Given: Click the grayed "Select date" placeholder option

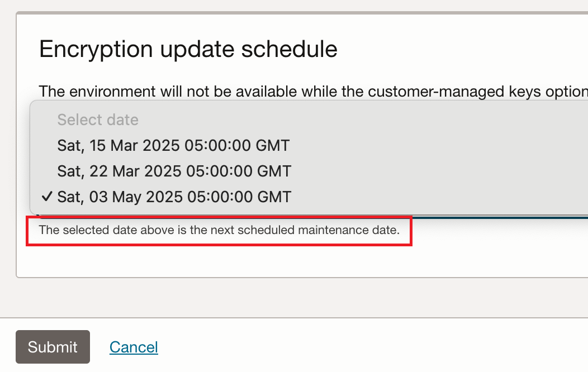Looking at the screenshot, I should (98, 120).
